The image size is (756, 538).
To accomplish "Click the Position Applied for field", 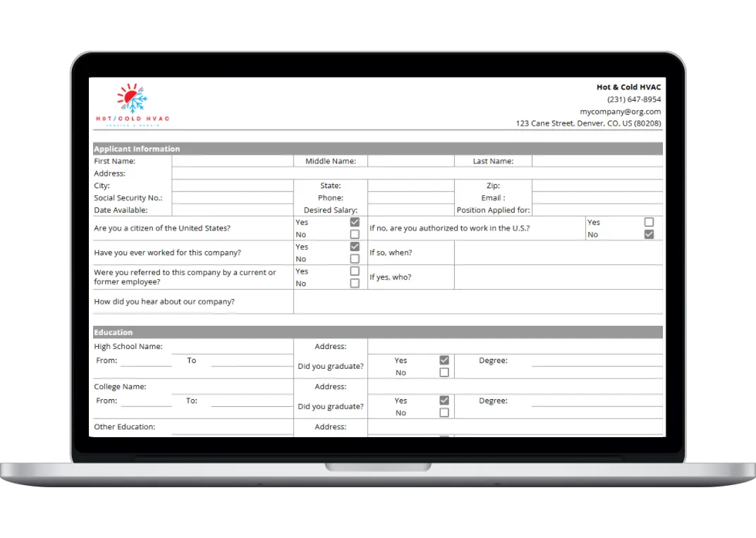I will [x=597, y=210].
